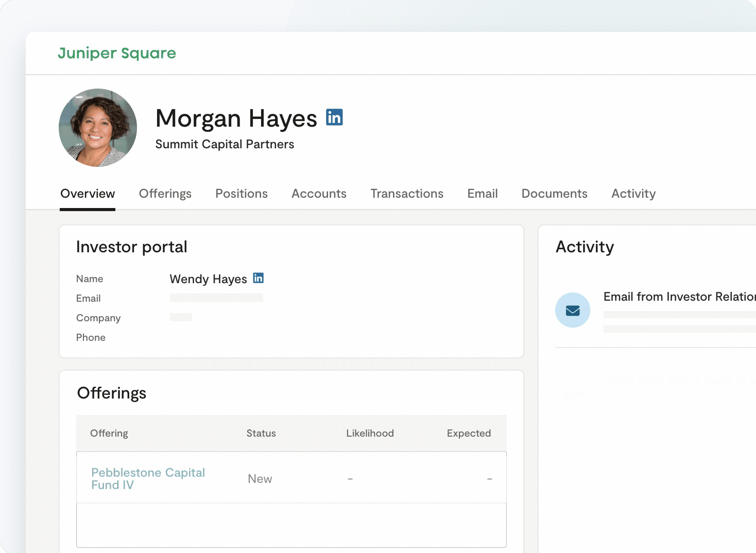Open the Positions tab
The width and height of the screenshot is (756, 553).
(x=242, y=194)
